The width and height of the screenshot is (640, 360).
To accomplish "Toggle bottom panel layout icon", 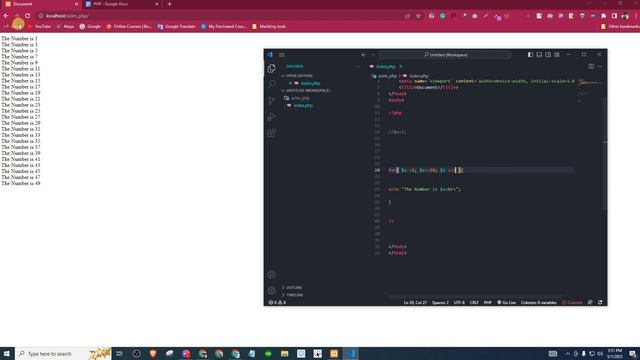I will pos(539,55).
